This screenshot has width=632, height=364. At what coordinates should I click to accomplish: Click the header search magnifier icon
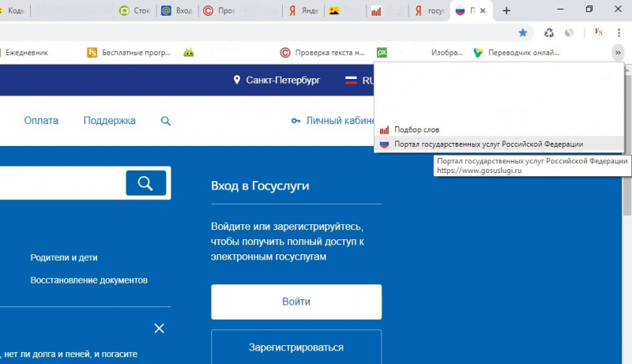166,121
